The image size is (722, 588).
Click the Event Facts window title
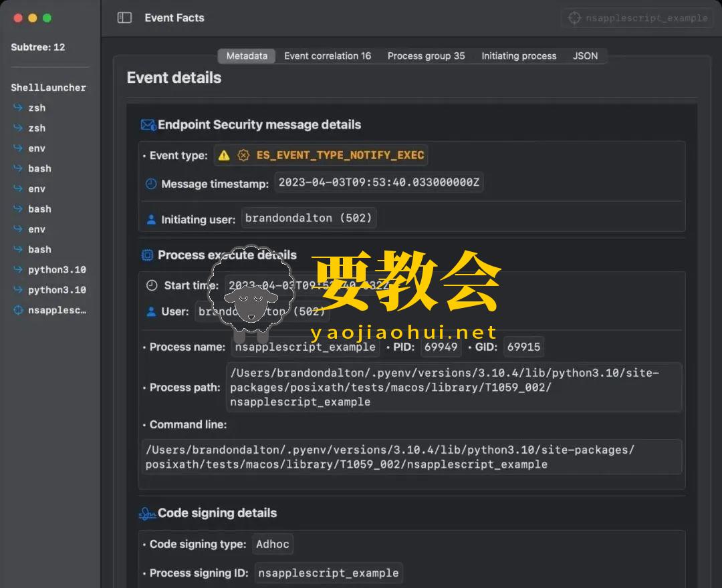click(174, 18)
